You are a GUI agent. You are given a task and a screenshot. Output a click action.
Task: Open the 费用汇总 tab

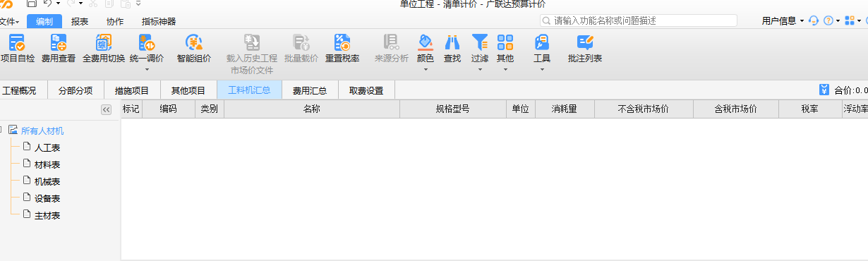point(310,90)
